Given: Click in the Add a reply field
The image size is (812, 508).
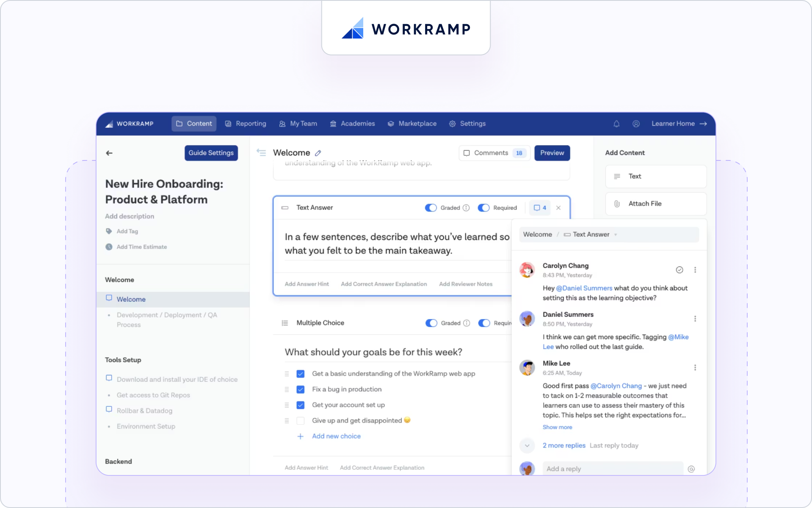Looking at the screenshot, I should click(x=613, y=469).
